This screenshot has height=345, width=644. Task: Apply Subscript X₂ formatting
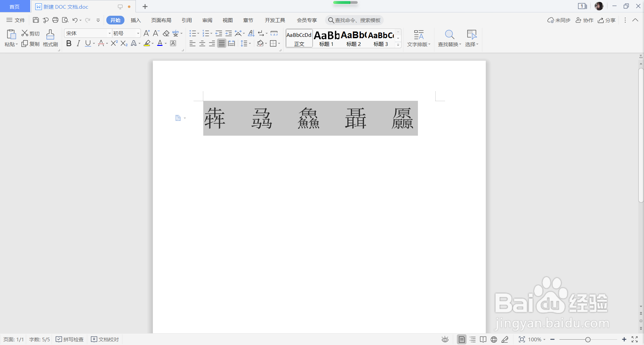coord(124,43)
